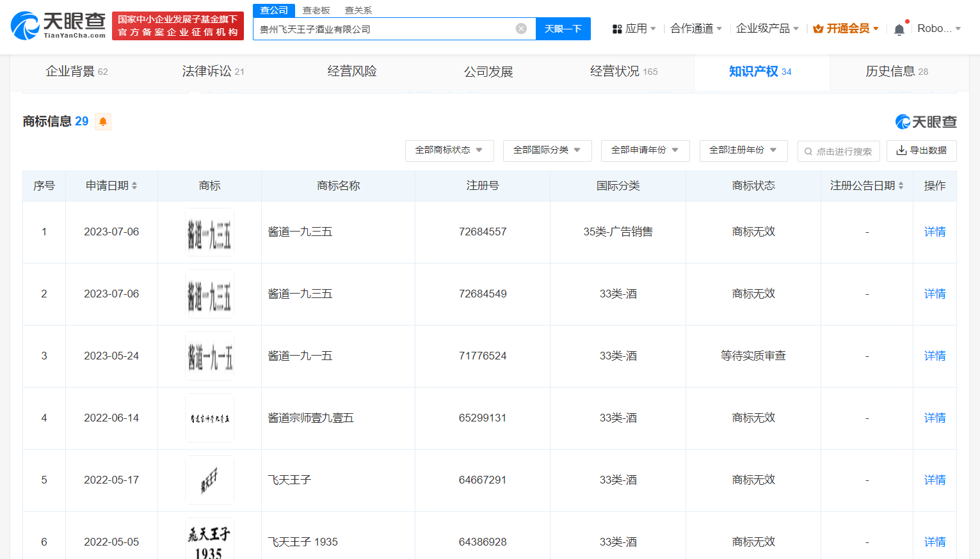
Task: Click the 飞天王子 1935 trademark thumbnail
Action: (209, 539)
